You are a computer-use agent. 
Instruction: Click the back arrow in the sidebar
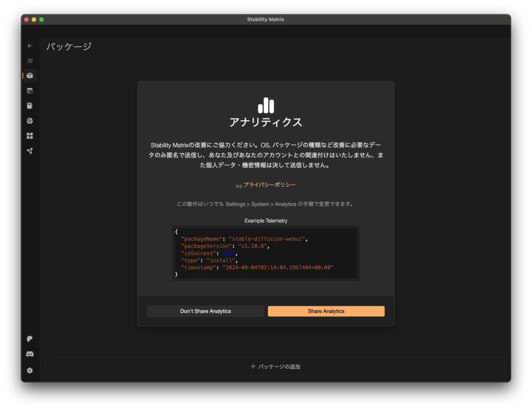30,46
